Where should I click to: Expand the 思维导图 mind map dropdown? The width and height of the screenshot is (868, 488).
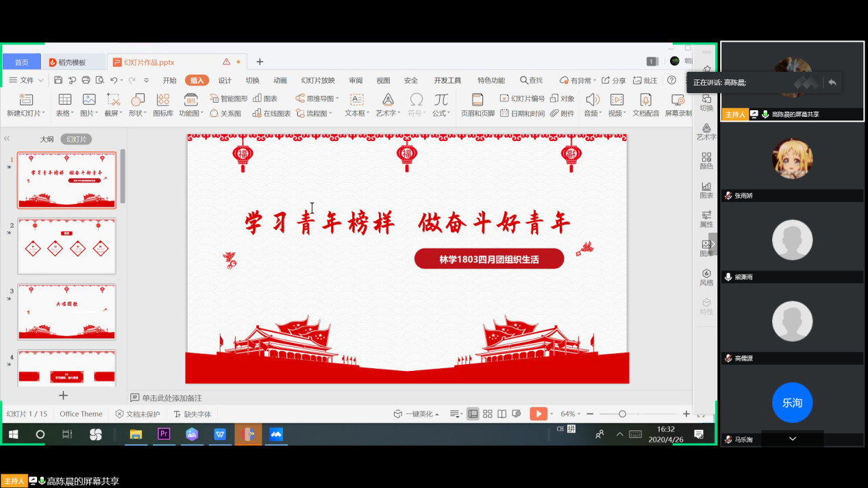(x=337, y=99)
